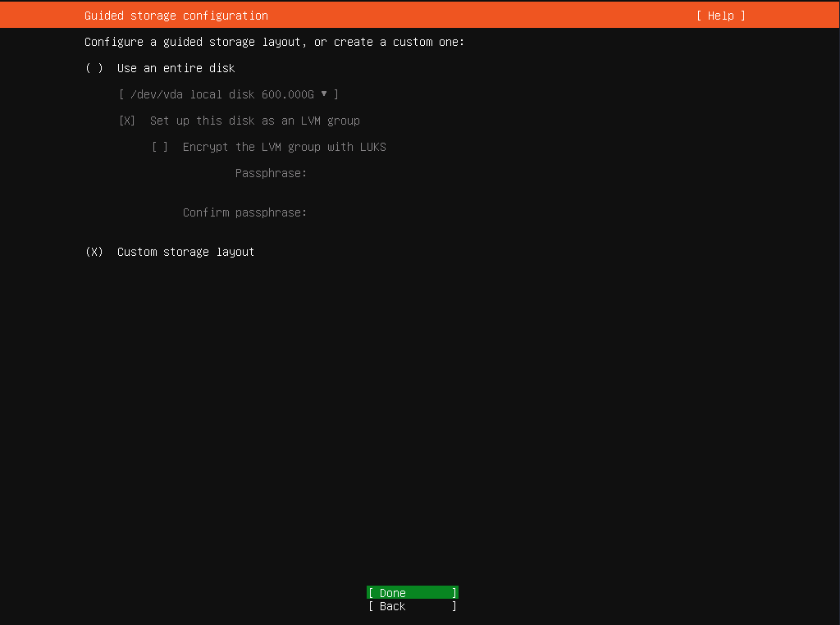This screenshot has height=625, width=840.
Task: Click the down arrow beside 600.000G
Action: 324,94
